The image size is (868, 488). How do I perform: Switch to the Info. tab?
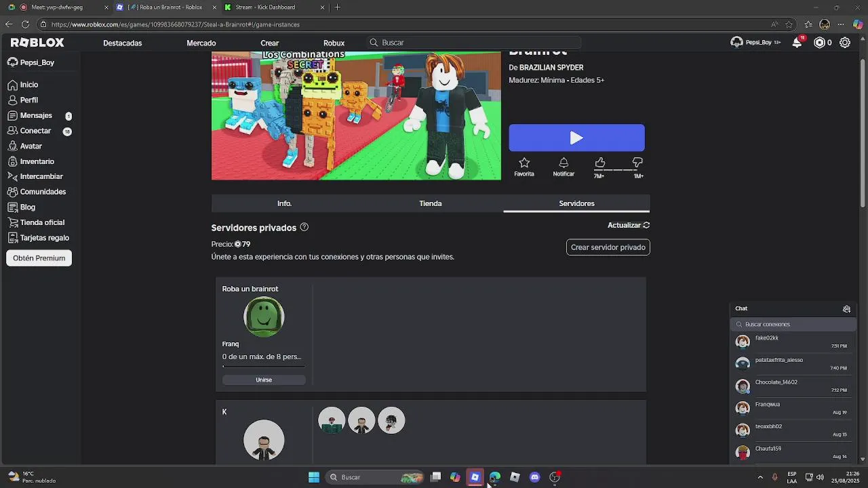[284, 203]
